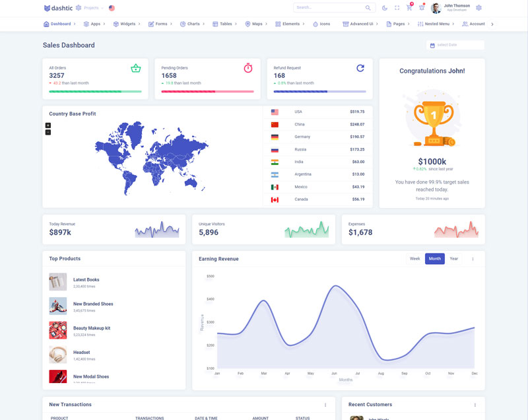Open the Advanced UI menu
This screenshot has width=528, height=420.
pyautogui.click(x=360, y=24)
